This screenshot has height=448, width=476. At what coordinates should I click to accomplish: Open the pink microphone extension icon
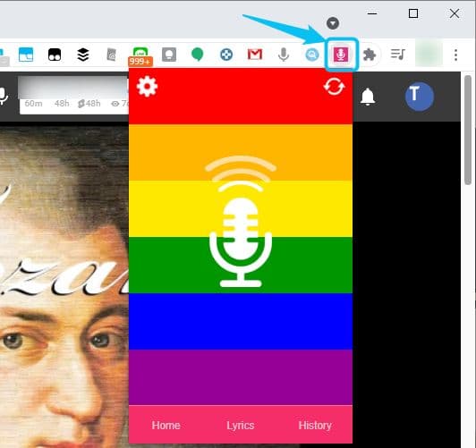click(341, 55)
